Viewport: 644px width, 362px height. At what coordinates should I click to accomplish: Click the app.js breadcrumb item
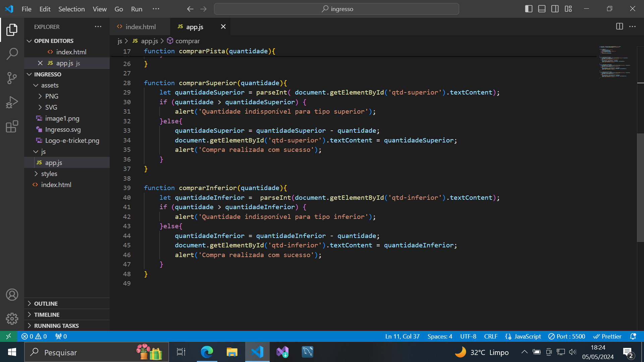[x=145, y=41]
